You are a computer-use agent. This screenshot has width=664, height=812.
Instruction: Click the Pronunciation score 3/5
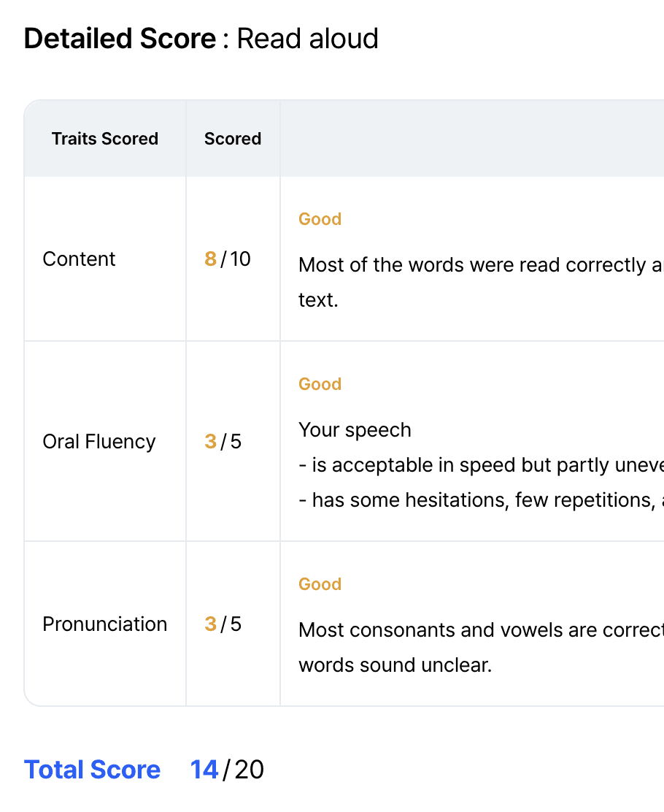point(223,624)
